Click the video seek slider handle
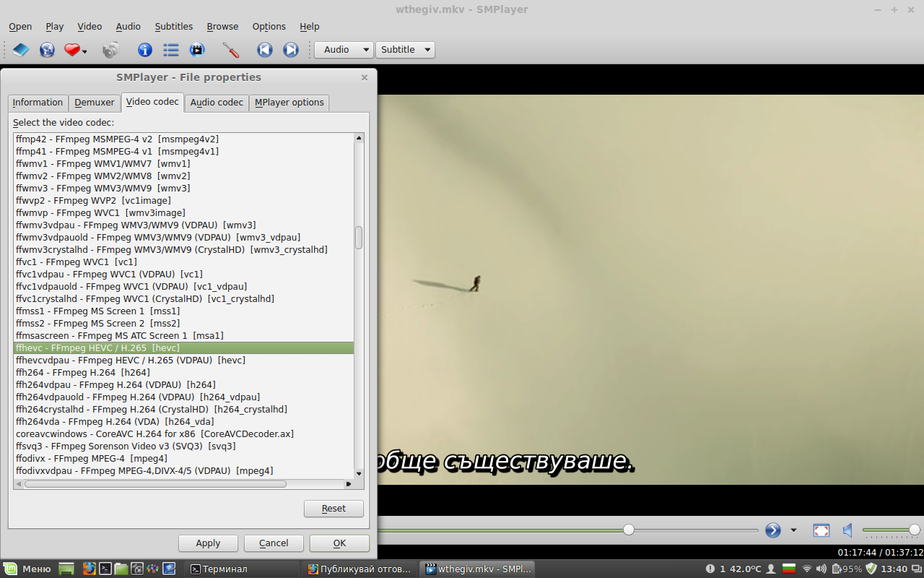This screenshot has width=924, height=578. click(x=629, y=530)
